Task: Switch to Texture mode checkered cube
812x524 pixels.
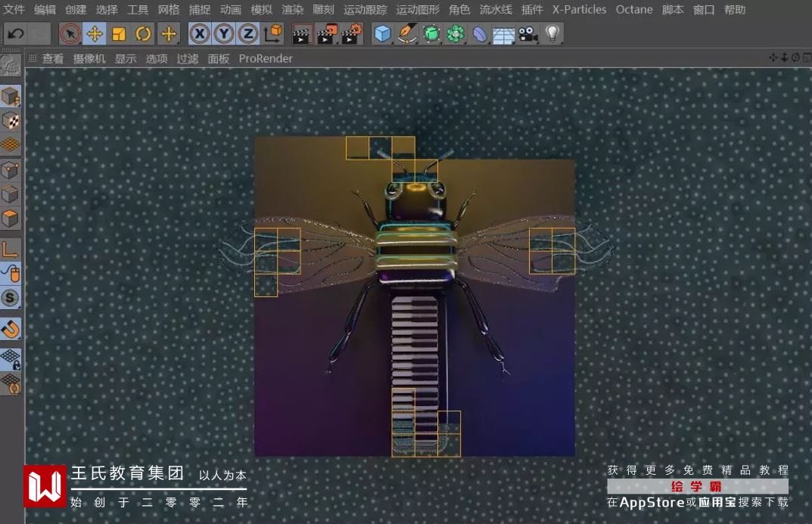Action: coord(11,121)
